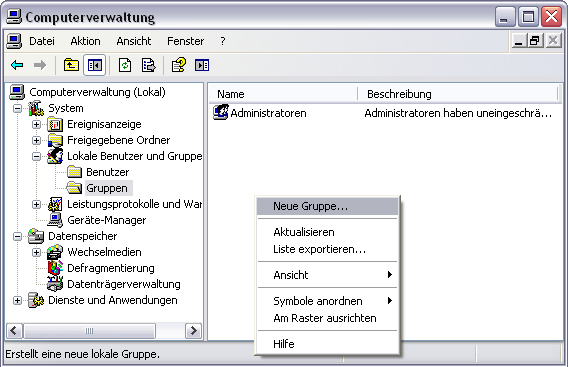Viewport: 568px width, 367px height.
Task: Click the Computerverwaltung (Lokal) computer icon
Action: pos(17,92)
